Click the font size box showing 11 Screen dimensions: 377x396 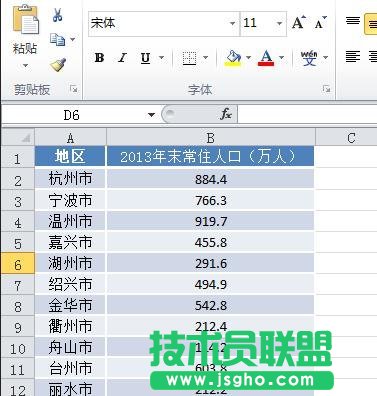(x=258, y=23)
